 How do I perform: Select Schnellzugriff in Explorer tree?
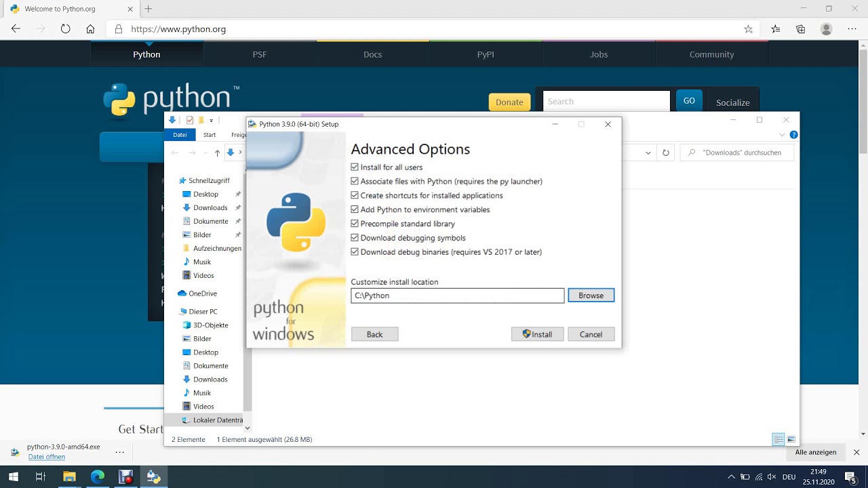209,181
